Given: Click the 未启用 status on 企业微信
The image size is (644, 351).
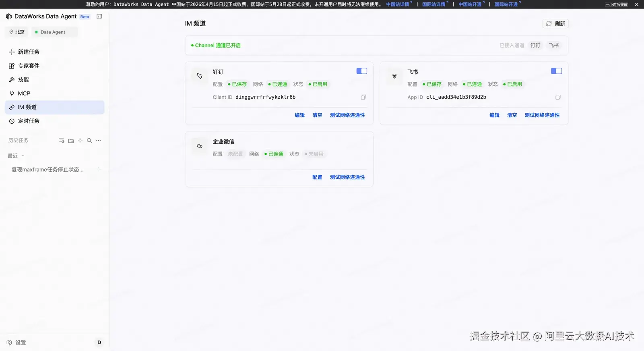Looking at the screenshot, I should 314,154.
